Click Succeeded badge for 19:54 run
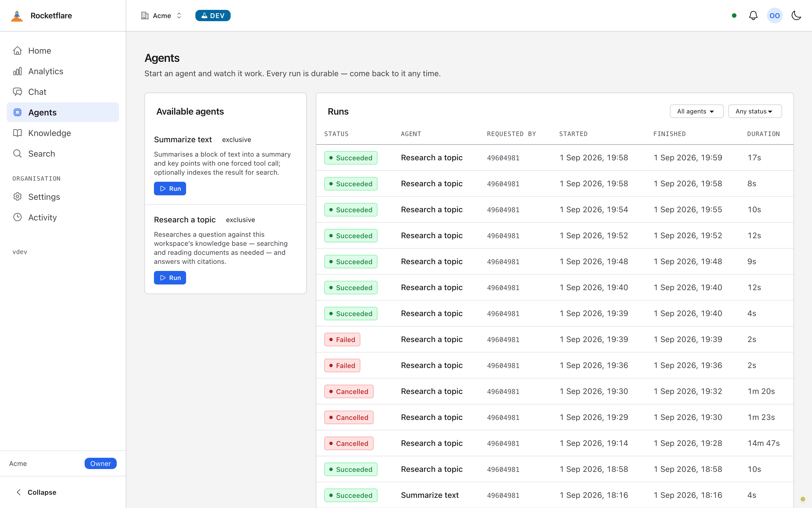The image size is (812, 508). click(351, 210)
